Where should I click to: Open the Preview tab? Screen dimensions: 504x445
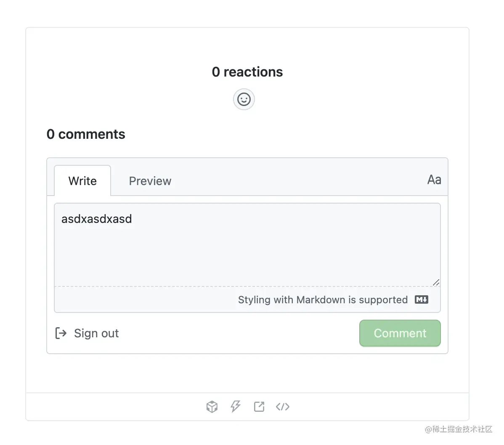tap(150, 181)
